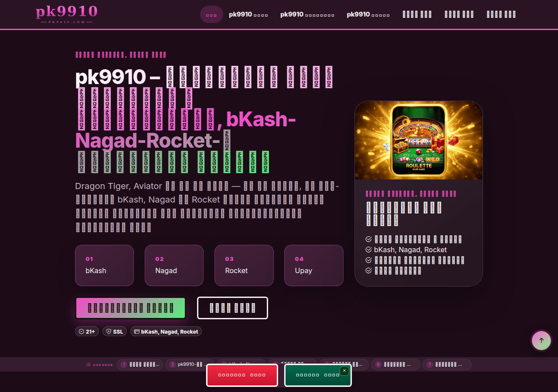The image size is (558, 392).
Task: Click the green floating button at bottom
Action: [x=318, y=375]
